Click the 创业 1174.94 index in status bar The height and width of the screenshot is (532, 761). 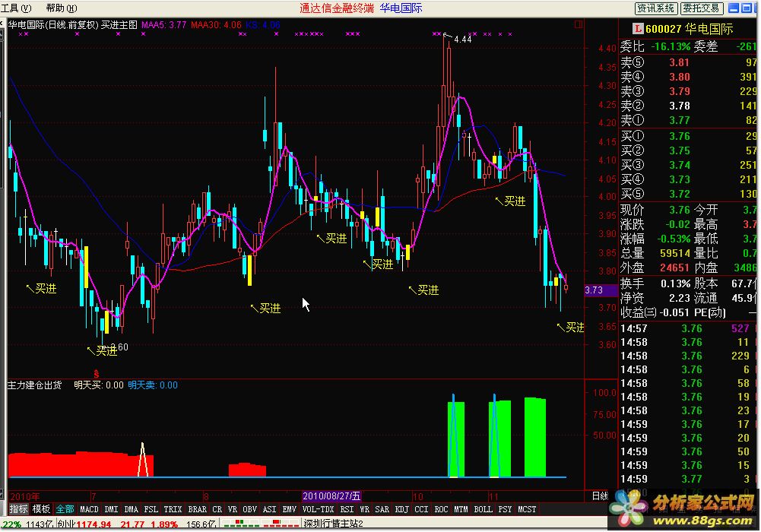coord(84,524)
